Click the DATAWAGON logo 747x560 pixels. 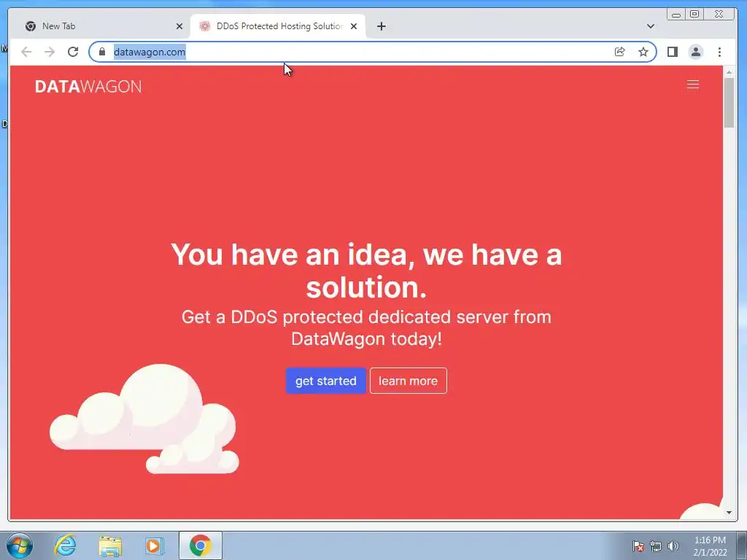click(88, 87)
